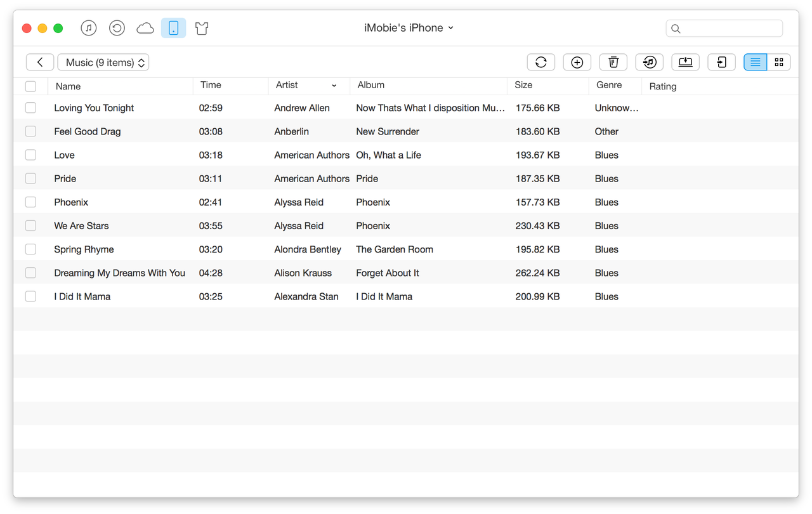Refresh the music list
Screen dimensions: 812x514
point(541,62)
